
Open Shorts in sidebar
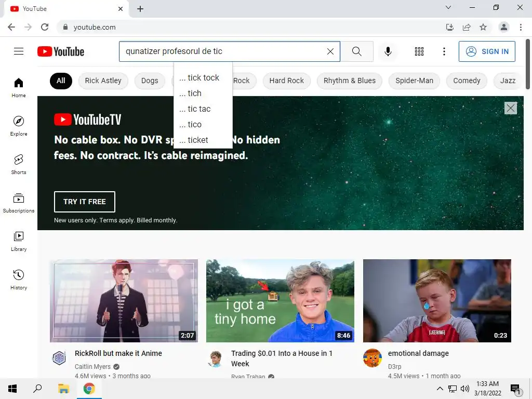coord(19,164)
